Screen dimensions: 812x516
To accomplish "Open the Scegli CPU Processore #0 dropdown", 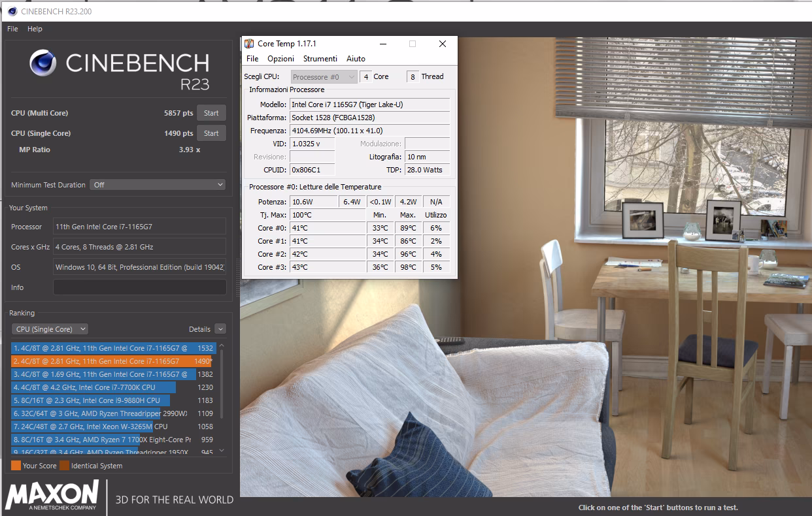I will click(324, 77).
